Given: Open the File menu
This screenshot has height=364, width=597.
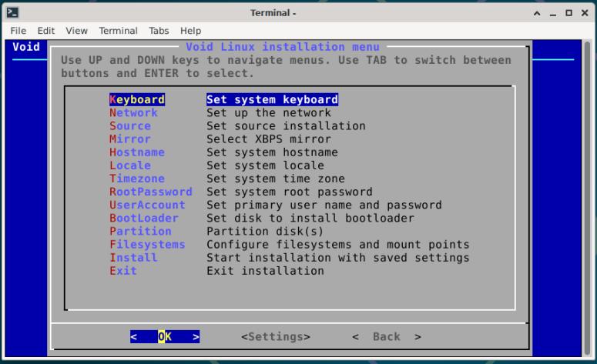Looking at the screenshot, I should [18, 31].
